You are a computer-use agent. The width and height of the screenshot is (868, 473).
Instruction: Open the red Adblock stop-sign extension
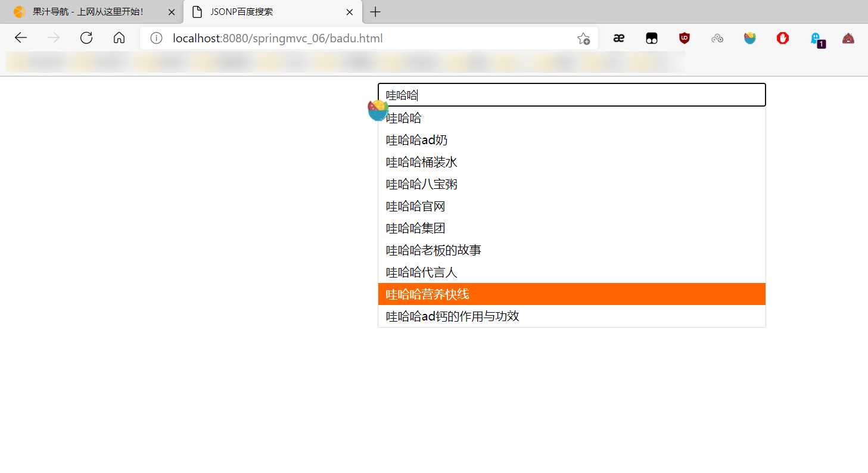(x=783, y=38)
